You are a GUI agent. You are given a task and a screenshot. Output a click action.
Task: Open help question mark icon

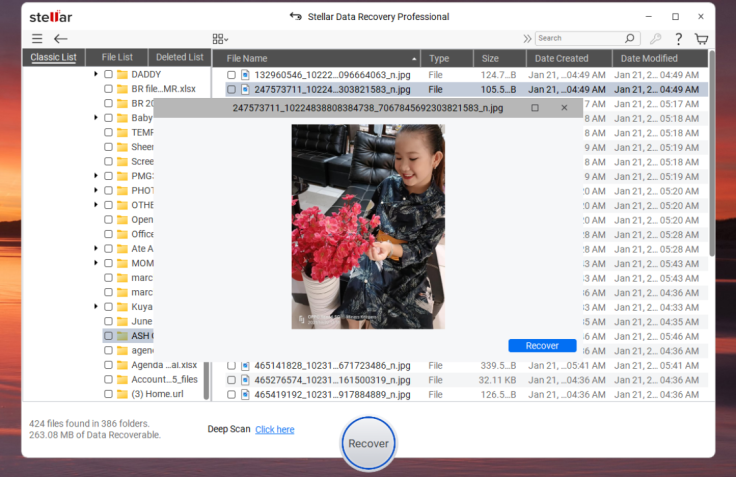(x=679, y=39)
